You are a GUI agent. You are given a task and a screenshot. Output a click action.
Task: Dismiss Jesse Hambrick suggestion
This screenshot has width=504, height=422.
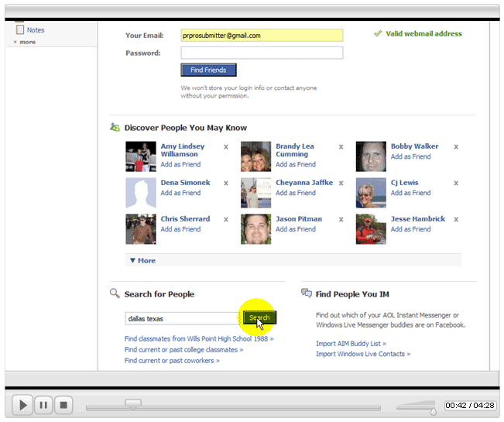(x=456, y=219)
